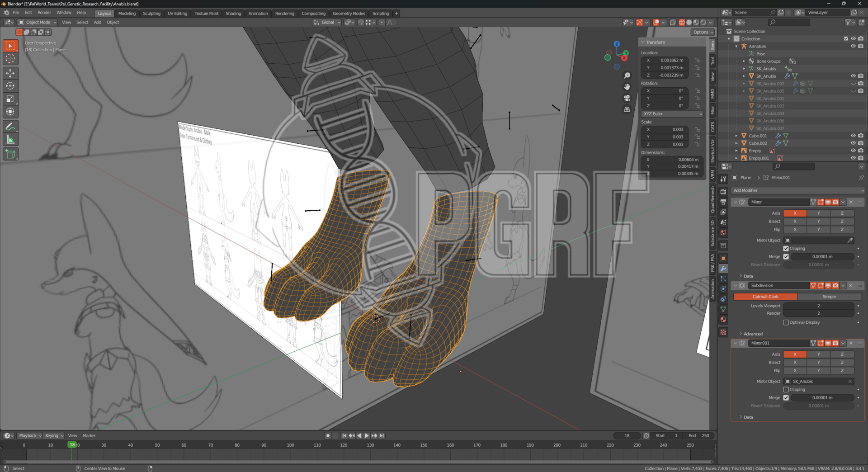
Task: Clear SK_Anubis from Mirror Object field
Action: pyautogui.click(x=850, y=382)
